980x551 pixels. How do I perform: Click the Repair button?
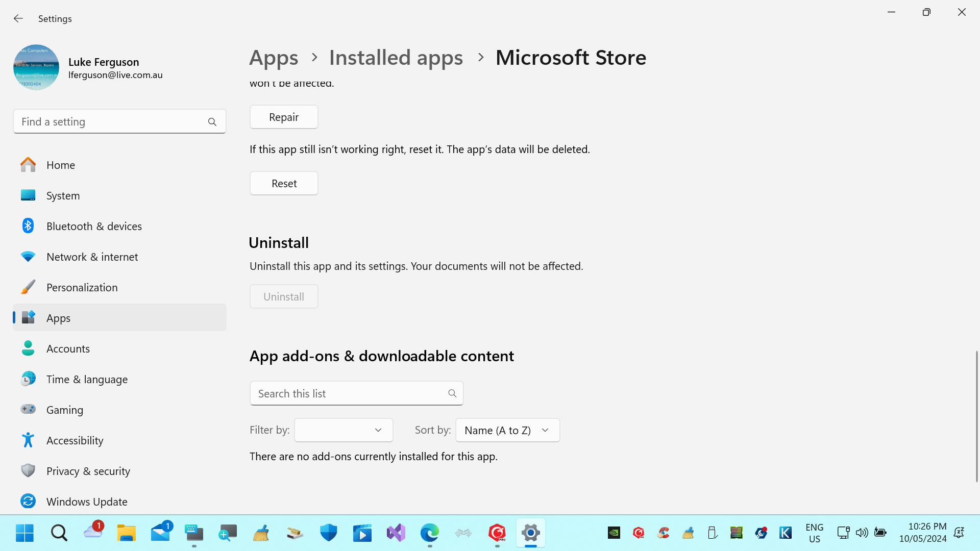[284, 117]
